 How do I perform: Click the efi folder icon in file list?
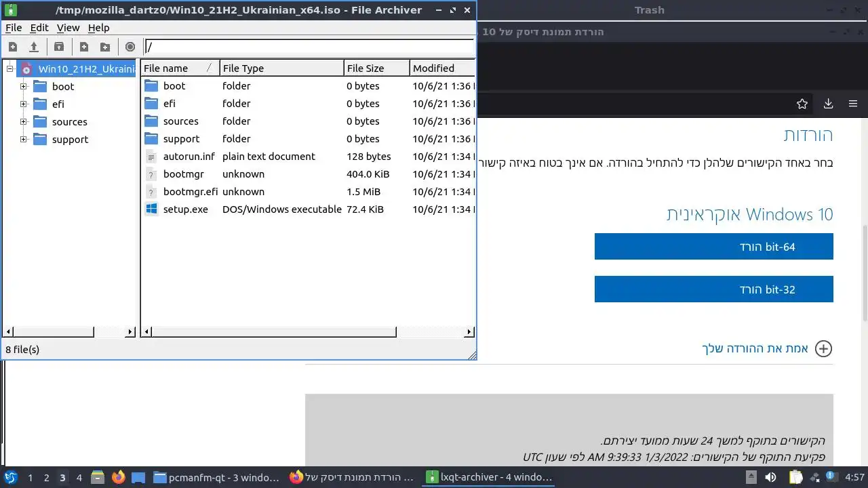(x=151, y=104)
